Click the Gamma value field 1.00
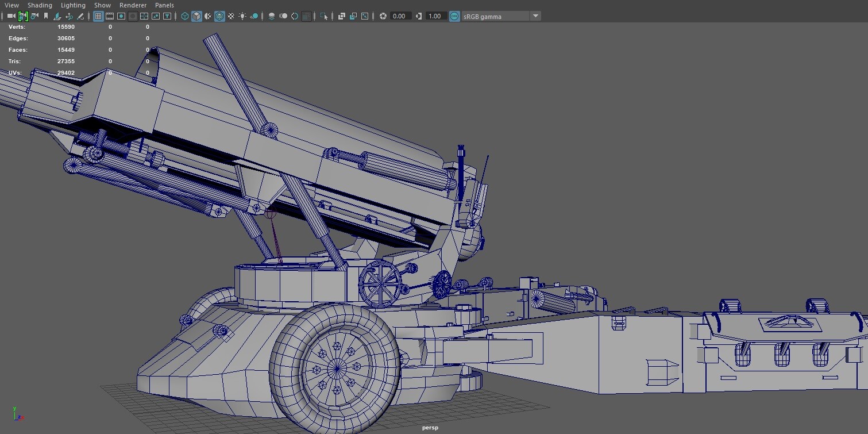This screenshot has width=868, height=434. (x=435, y=16)
